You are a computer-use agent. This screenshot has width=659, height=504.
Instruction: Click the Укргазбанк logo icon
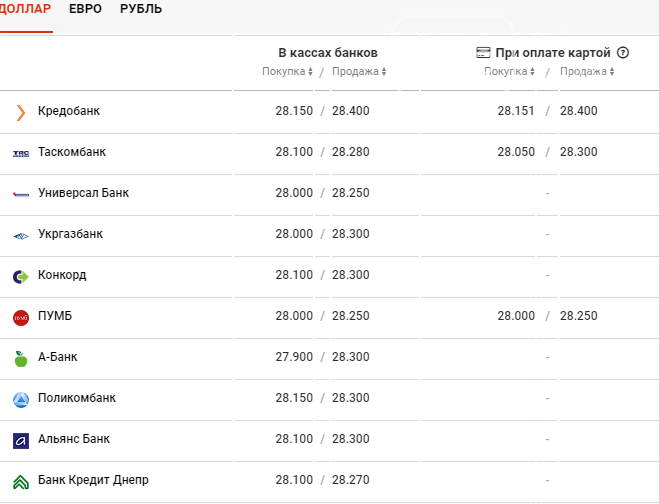[21, 235]
